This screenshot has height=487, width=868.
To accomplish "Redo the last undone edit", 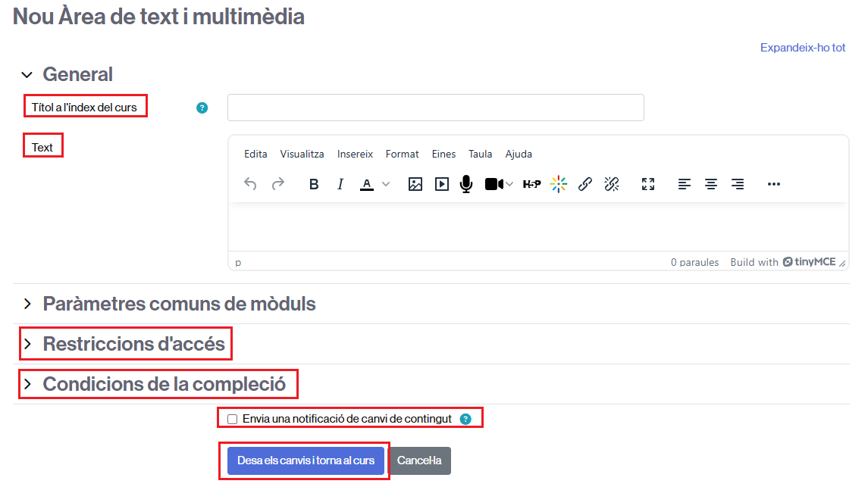I will click(x=278, y=184).
